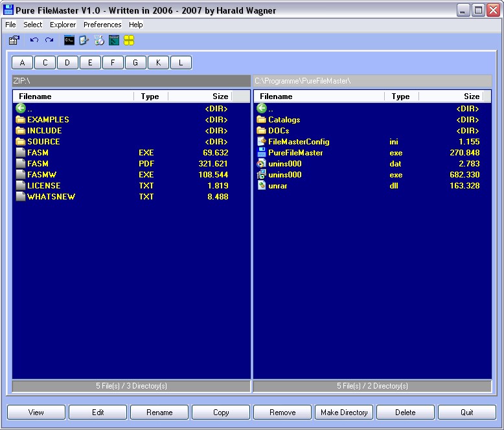Select the PureFileMaster exe file icon
This screenshot has width=504, height=430.
point(262,153)
